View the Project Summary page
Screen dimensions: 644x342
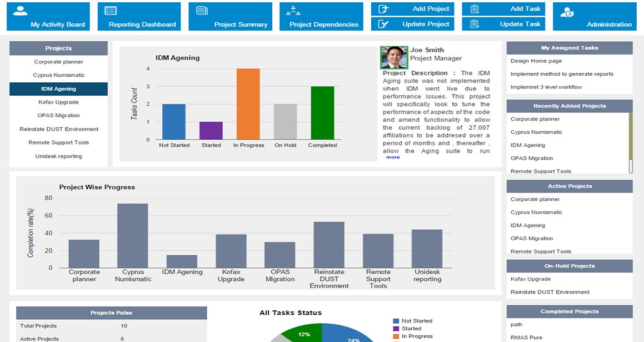[x=230, y=16]
